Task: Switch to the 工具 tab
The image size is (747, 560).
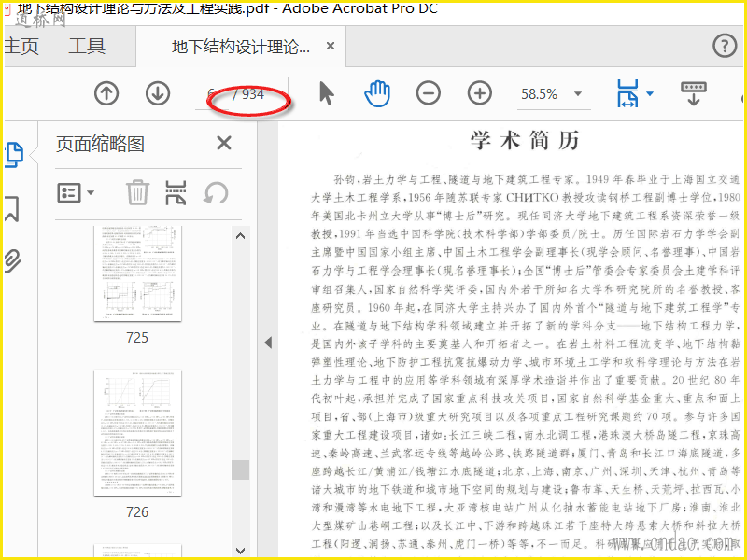Action: pos(87,47)
